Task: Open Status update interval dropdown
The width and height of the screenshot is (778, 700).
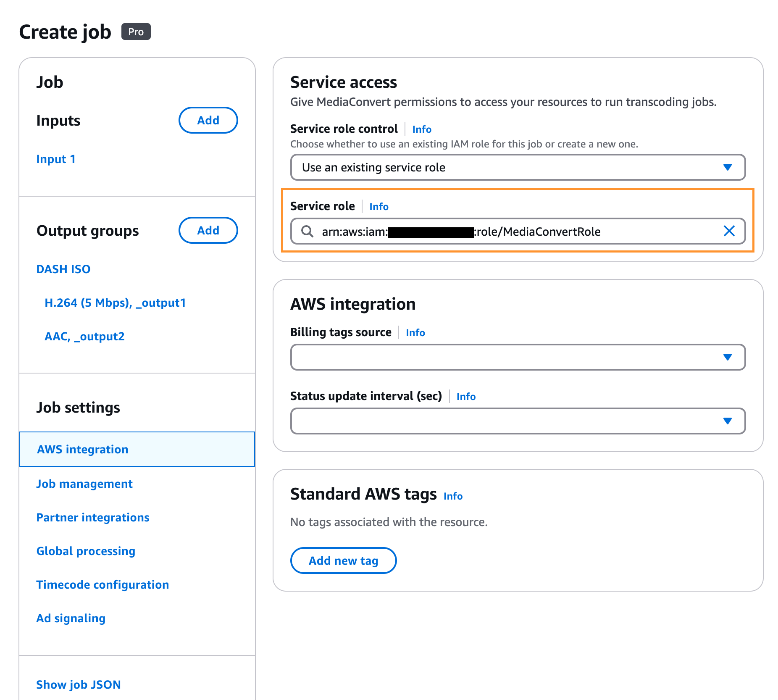Action: click(x=518, y=421)
